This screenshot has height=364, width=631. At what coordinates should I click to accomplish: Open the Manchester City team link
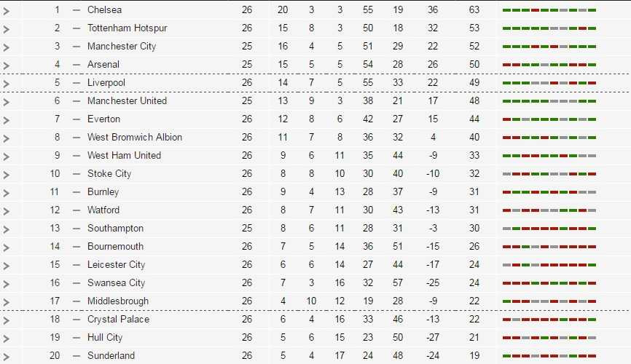coord(122,47)
